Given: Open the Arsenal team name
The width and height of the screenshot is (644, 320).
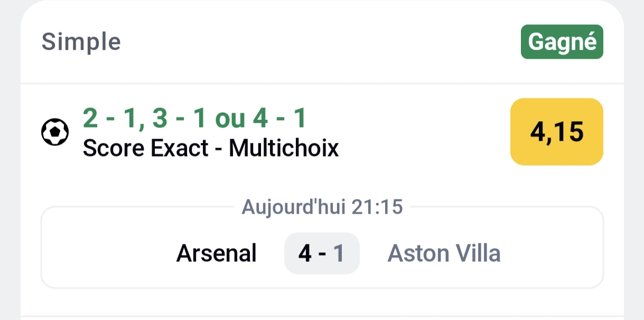Looking at the screenshot, I should (x=216, y=253).
